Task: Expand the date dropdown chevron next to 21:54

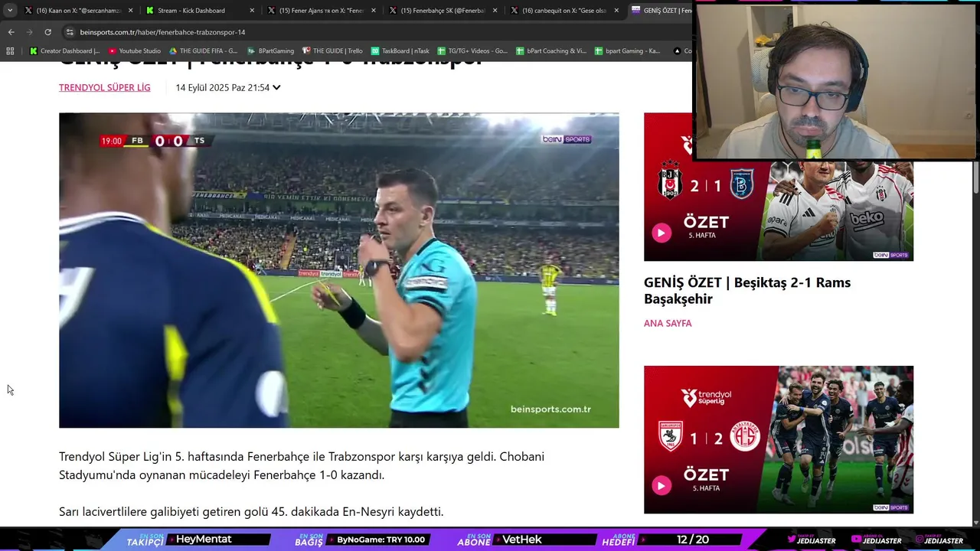Action: coord(276,88)
